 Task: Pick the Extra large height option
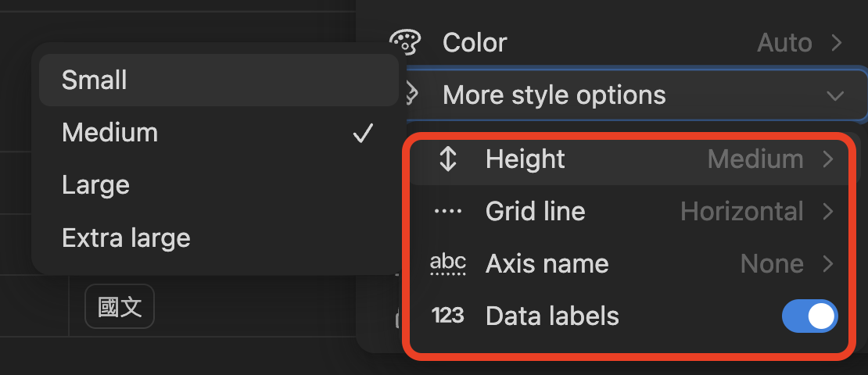126,237
